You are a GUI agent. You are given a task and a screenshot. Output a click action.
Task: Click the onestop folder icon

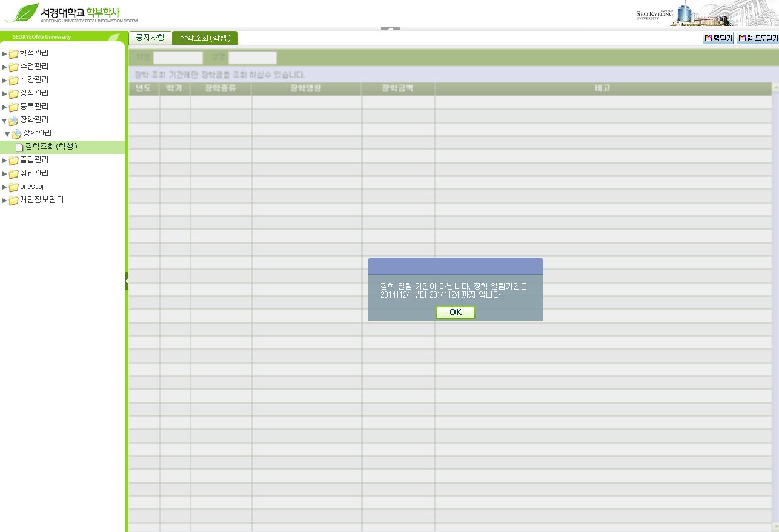(13, 187)
